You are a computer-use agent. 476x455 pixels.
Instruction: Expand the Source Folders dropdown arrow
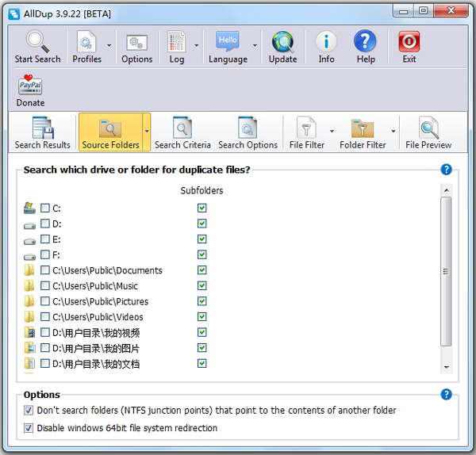pos(147,132)
